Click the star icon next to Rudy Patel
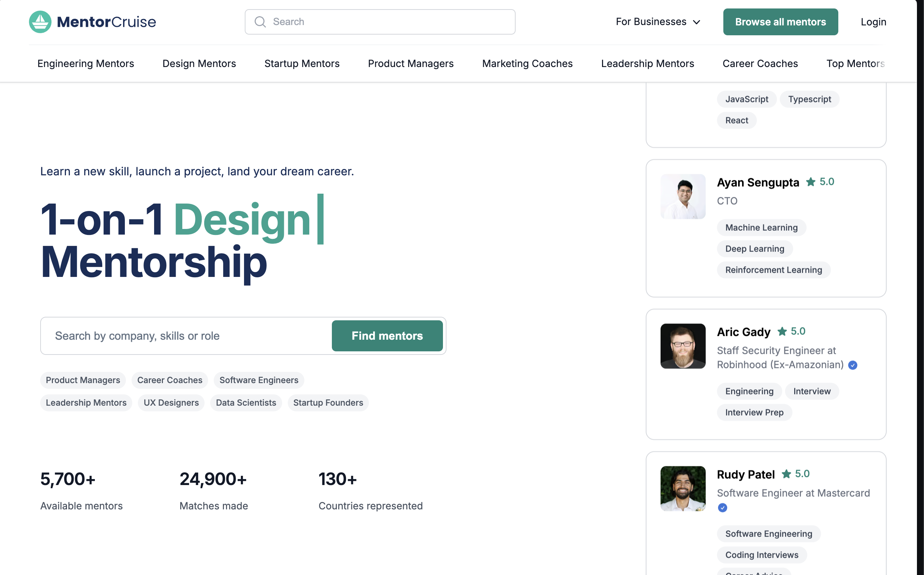This screenshot has width=924, height=575. click(x=786, y=474)
